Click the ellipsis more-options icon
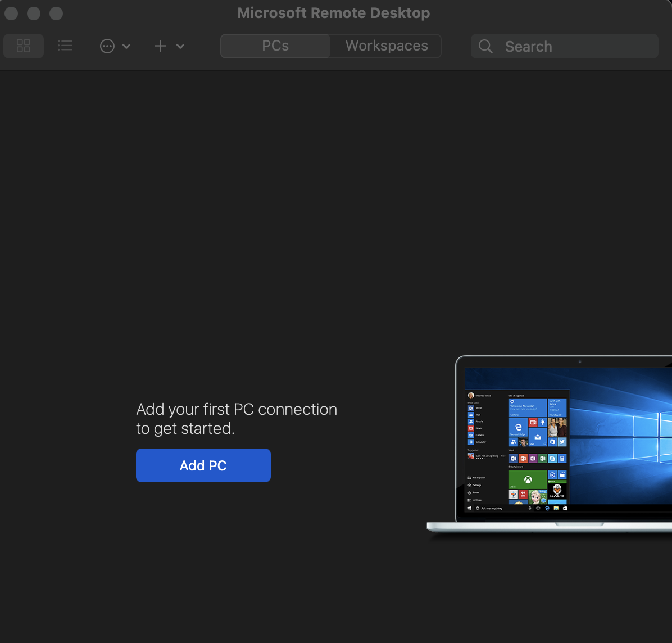This screenshot has height=643, width=672. (107, 46)
